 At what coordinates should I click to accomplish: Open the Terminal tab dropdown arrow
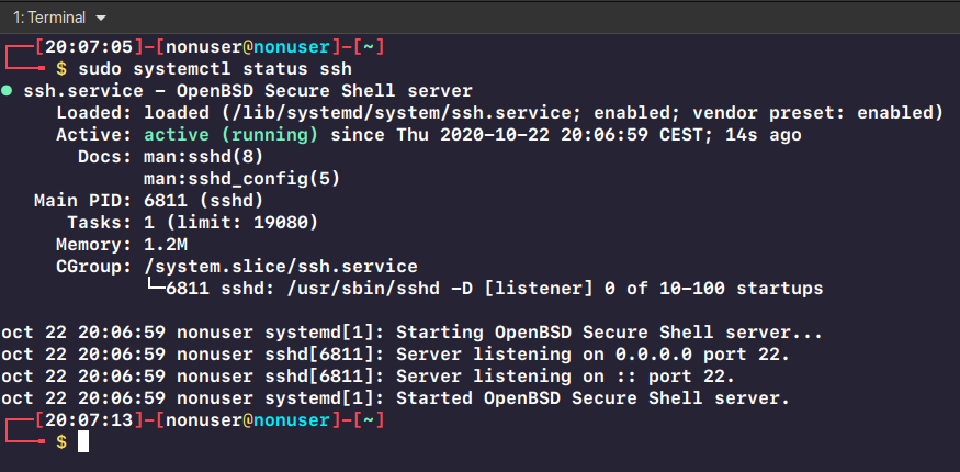pos(100,18)
